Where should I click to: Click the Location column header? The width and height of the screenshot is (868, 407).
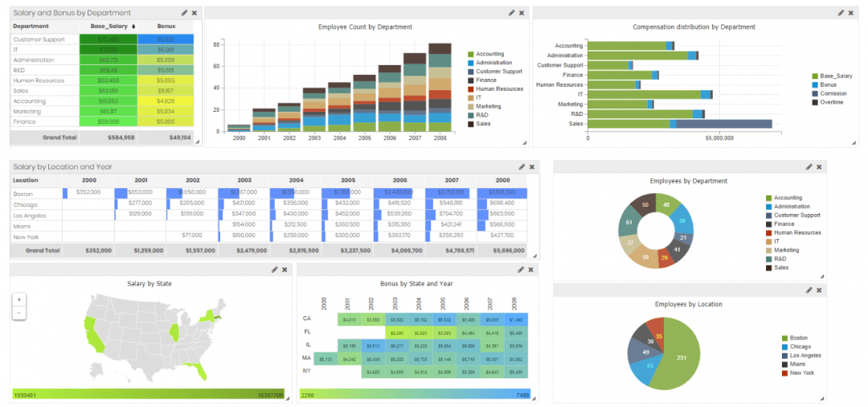point(36,180)
